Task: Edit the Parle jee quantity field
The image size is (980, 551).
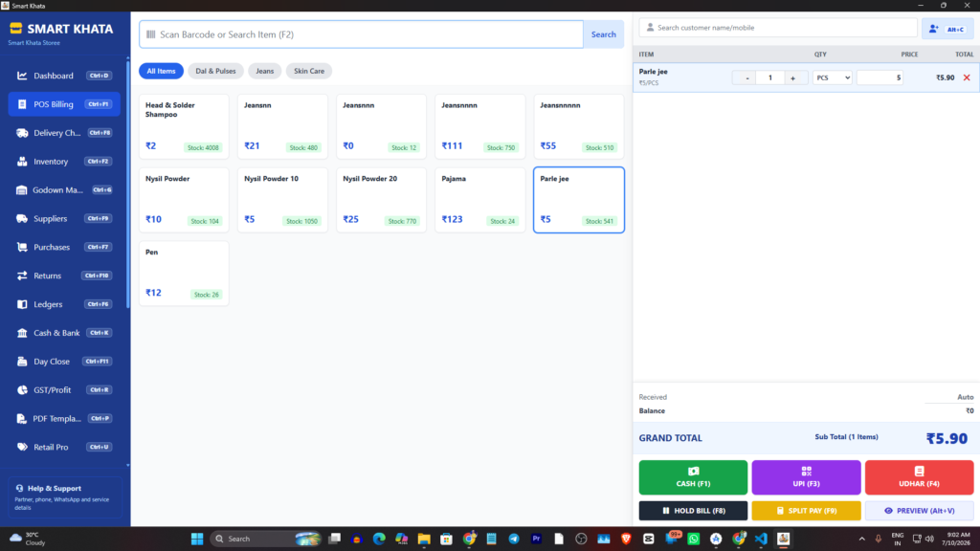Action: click(x=770, y=78)
